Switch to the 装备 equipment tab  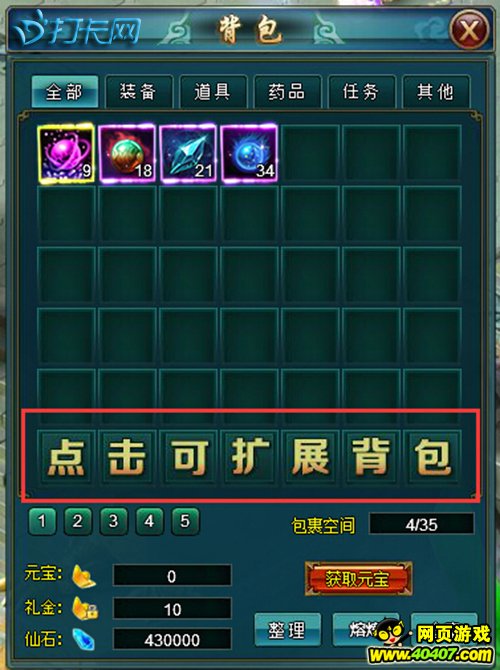[138, 91]
